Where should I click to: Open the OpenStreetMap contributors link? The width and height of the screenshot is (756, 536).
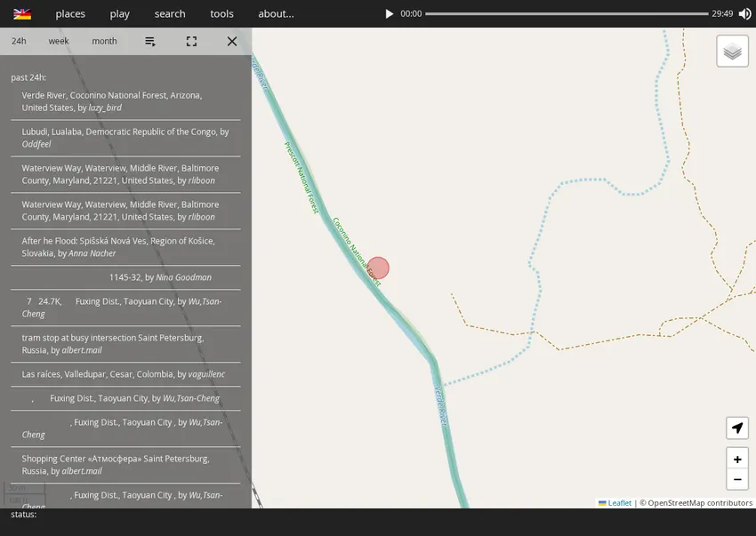coord(700,503)
